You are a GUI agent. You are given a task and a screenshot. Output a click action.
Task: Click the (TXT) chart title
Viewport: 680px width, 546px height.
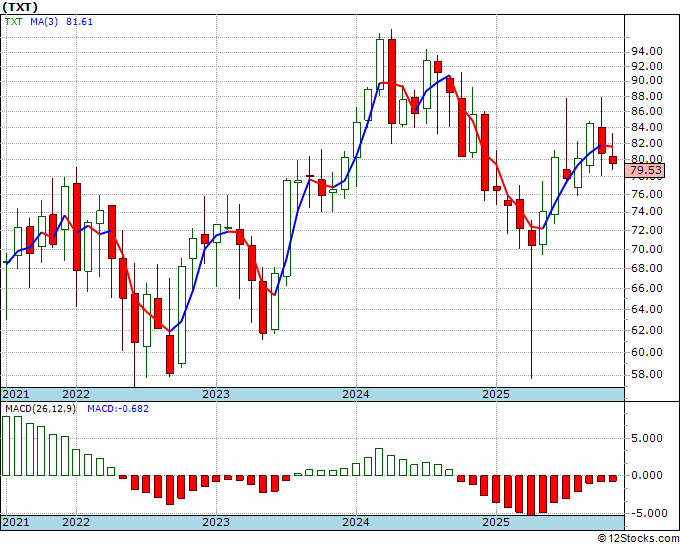20,7
